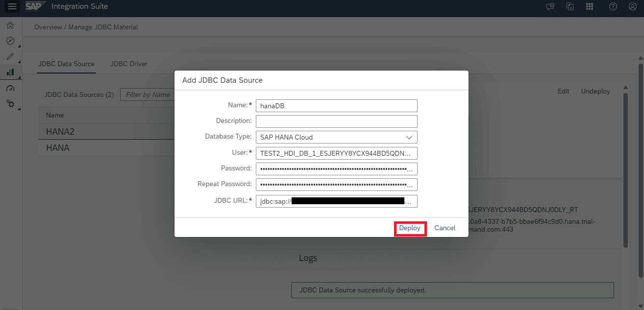This screenshot has height=310, width=644.
Task: Select the Monitor bar chart icon
Action: [10, 72]
